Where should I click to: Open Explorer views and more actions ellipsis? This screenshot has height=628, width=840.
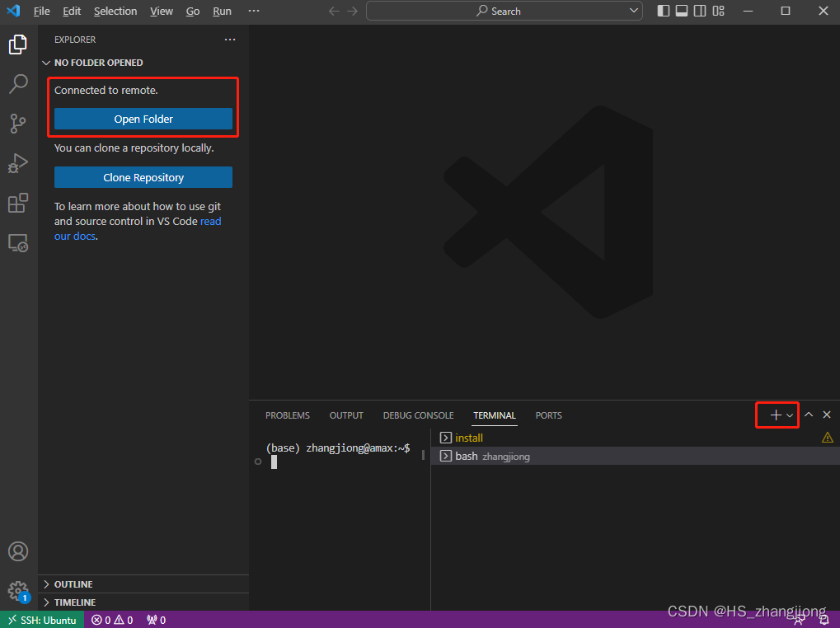pyautogui.click(x=230, y=40)
